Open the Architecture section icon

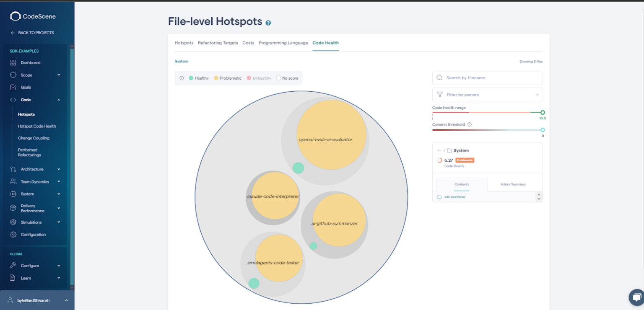[x=14, y=169]
